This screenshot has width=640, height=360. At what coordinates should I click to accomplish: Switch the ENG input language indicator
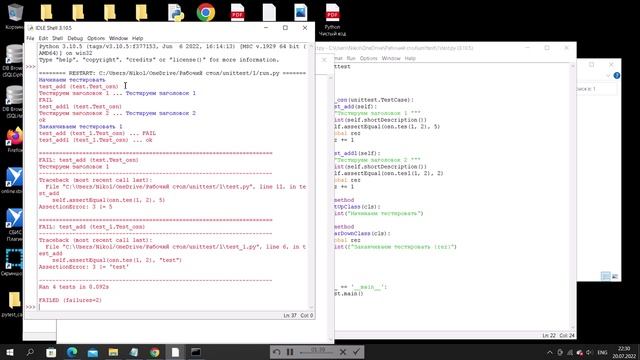602,352
